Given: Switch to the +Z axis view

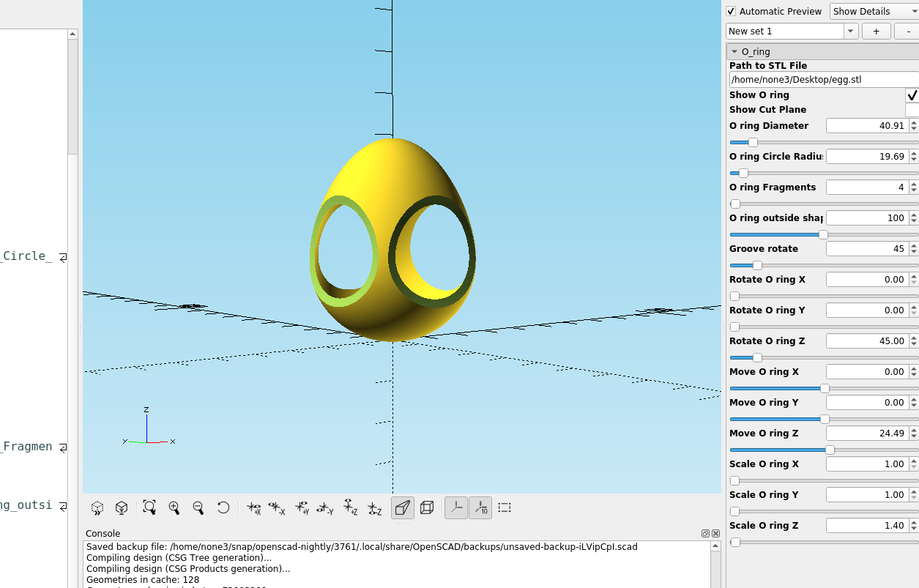Looking at the screenshot, I should point(351,507).
